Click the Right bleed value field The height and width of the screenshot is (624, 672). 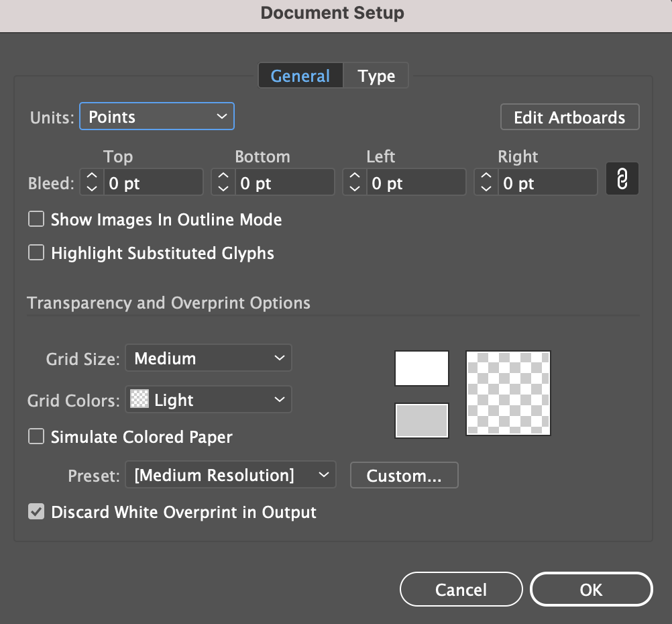pyautogui.click(x=548, y=183)
